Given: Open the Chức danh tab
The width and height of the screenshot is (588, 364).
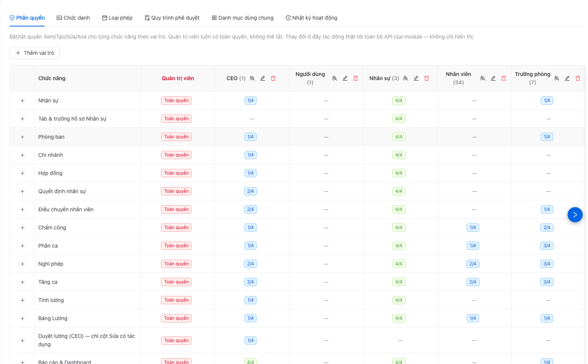Looking at the screenshot, I should tap(73, 18).
